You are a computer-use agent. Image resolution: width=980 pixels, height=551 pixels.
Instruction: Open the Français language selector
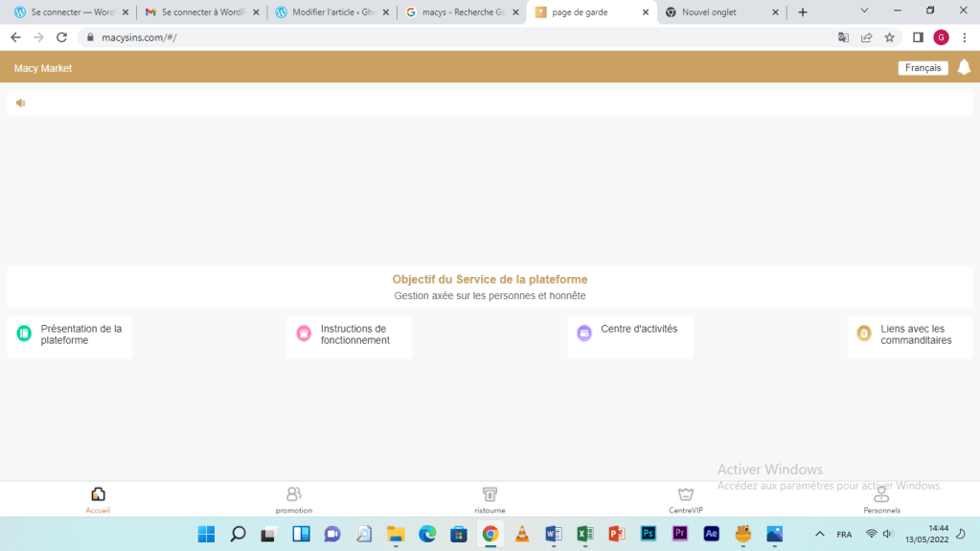click(x=923, y=68)
